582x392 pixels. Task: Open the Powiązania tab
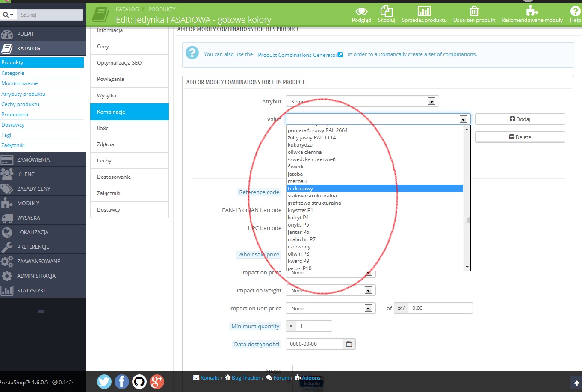click(x=130, y=79)
